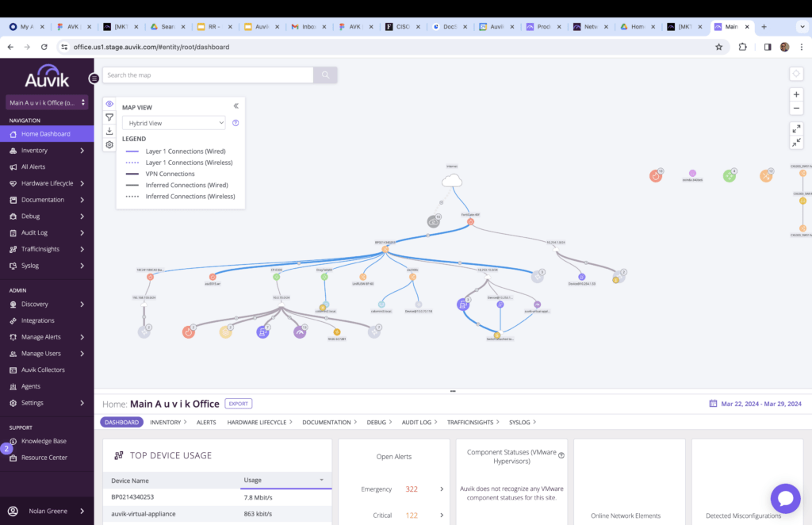812x525 pixels.
Task: Open new browser tab
Action: tap(764, 27)
